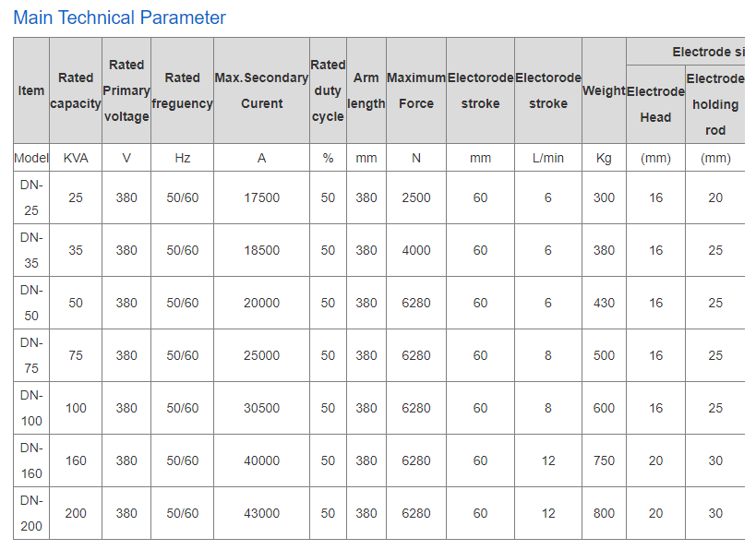The height and width of the screenshot is (550, 756).
Task: Click the Maximum Force column header
Action: [416, 90]
